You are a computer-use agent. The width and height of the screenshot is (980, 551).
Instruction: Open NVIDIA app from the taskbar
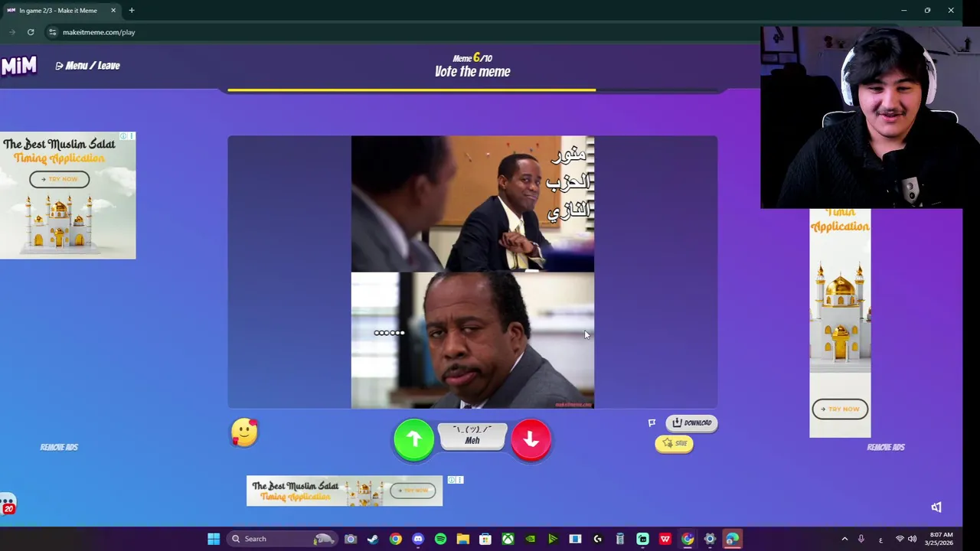(x=530, y=539)
